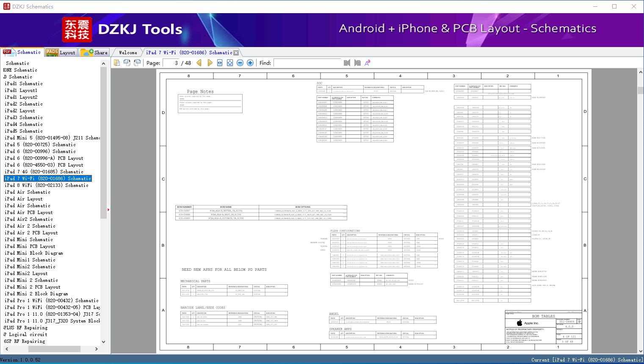The width and height of the screenshot is (644, 364).
Task: Collapse the sidebar using the red splitter arrow
Action: [108, 210]
